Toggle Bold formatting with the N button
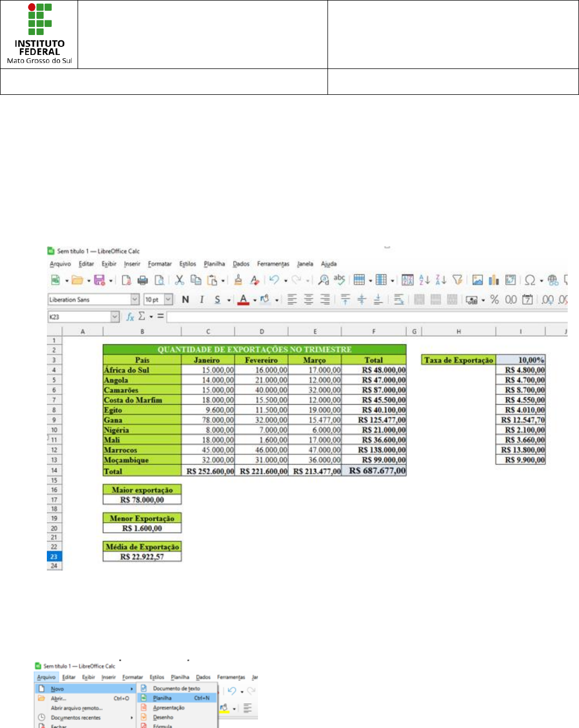Image resolution: width=579 pixels, height=728 pixels. point(185,300)
